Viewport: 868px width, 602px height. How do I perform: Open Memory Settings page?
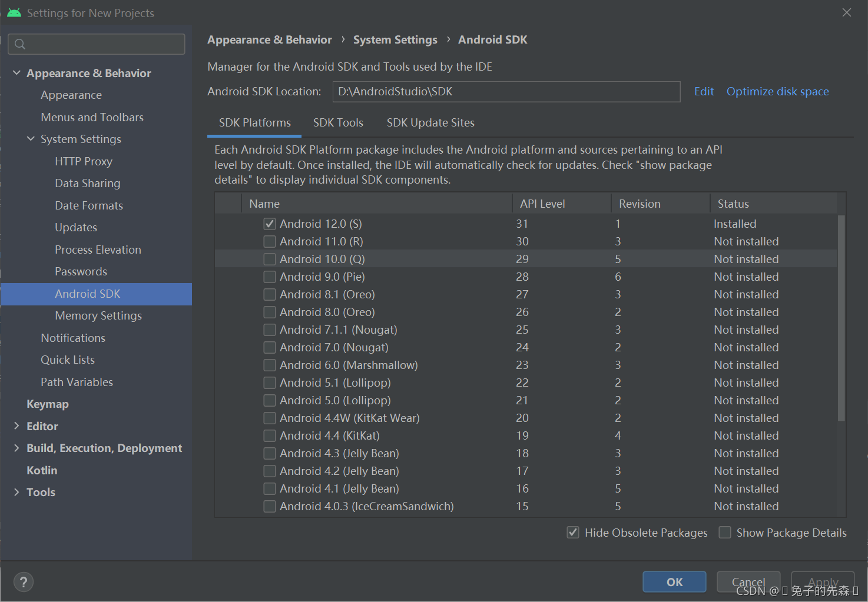(98, 315)
